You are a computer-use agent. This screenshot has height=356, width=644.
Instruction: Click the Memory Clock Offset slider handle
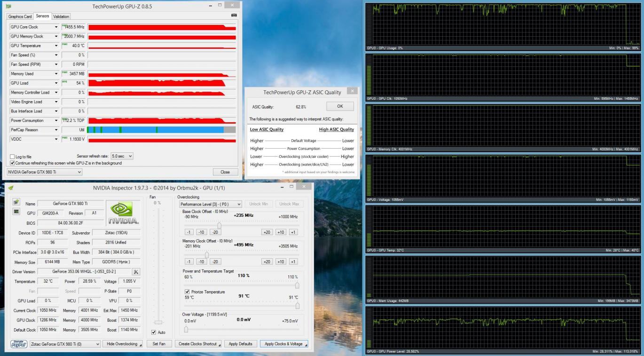pyautogui.click(x=206, y=255)
